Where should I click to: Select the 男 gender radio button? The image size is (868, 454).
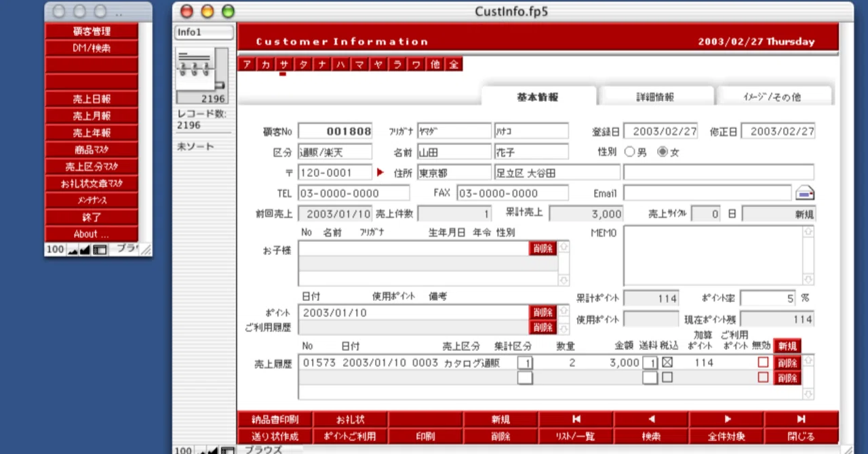629,152
